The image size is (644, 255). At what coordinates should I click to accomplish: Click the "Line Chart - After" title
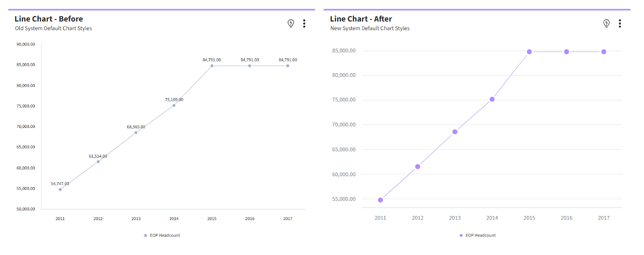tap(361, 19)
